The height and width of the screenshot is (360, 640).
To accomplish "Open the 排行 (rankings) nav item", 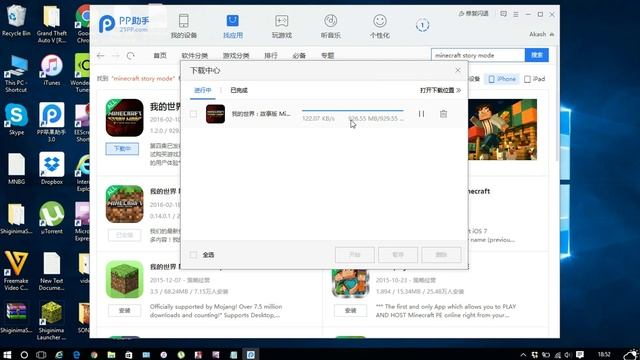I will click(271, 56).
